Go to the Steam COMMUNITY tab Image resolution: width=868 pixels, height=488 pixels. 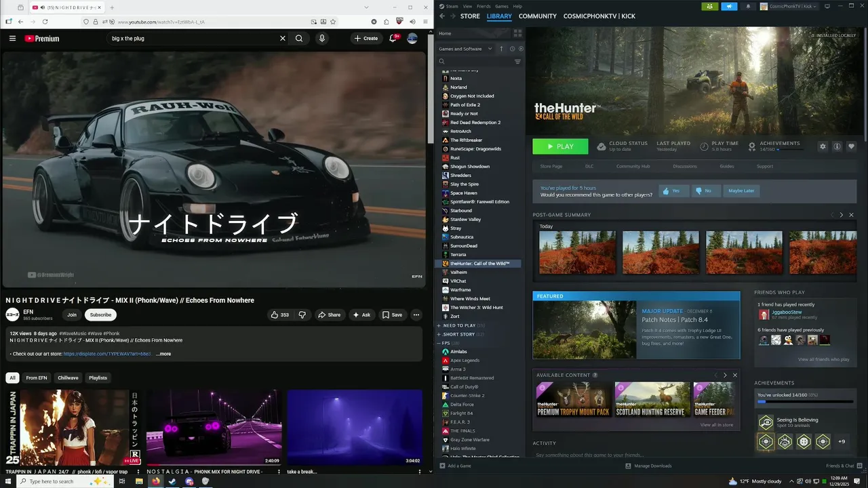point(538,16)
